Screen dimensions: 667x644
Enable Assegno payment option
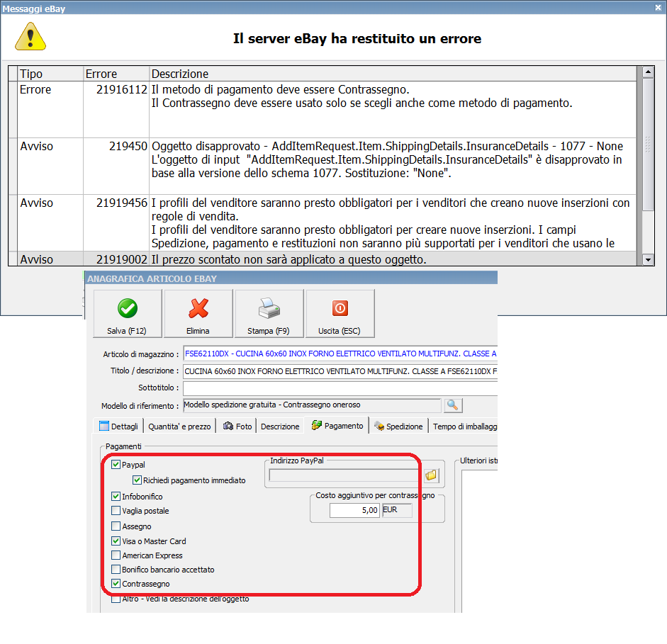116,526
